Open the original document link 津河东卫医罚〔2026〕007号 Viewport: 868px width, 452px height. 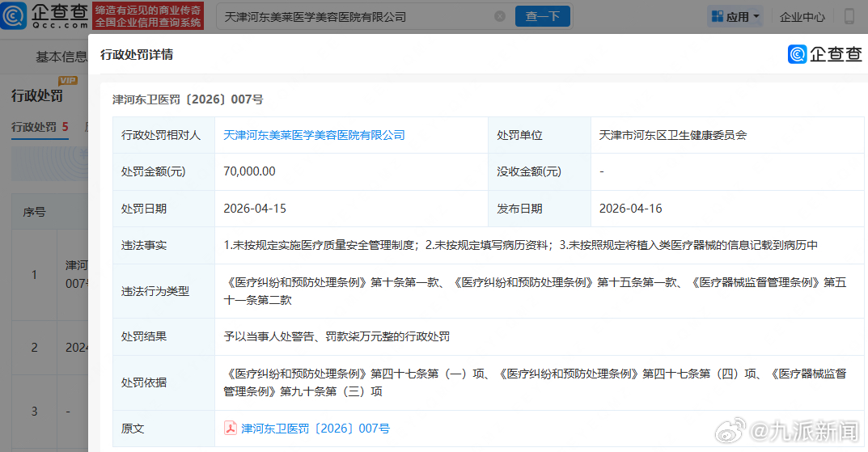pos(315,429)
